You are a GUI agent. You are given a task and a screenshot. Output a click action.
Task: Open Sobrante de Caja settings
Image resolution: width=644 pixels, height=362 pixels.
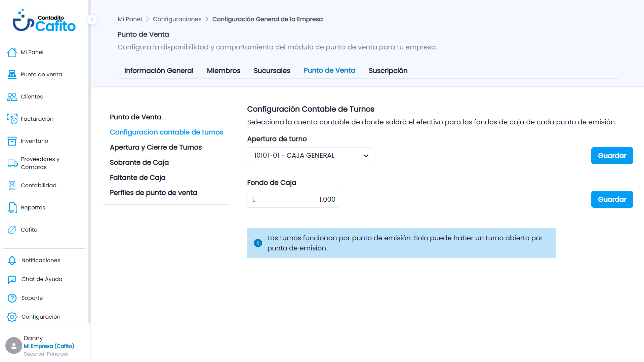pos(139,162)
